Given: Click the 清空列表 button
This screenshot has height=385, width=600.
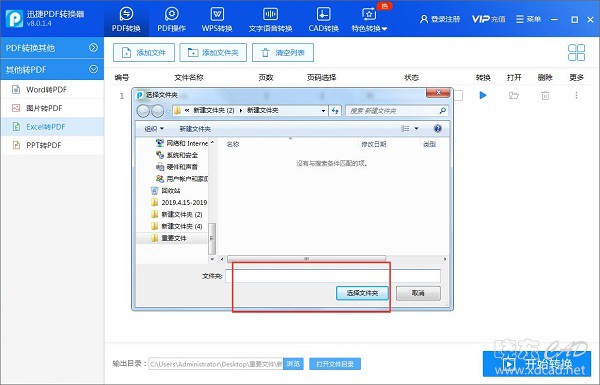Looking at the screenshot, I should [x=283, y=52].
